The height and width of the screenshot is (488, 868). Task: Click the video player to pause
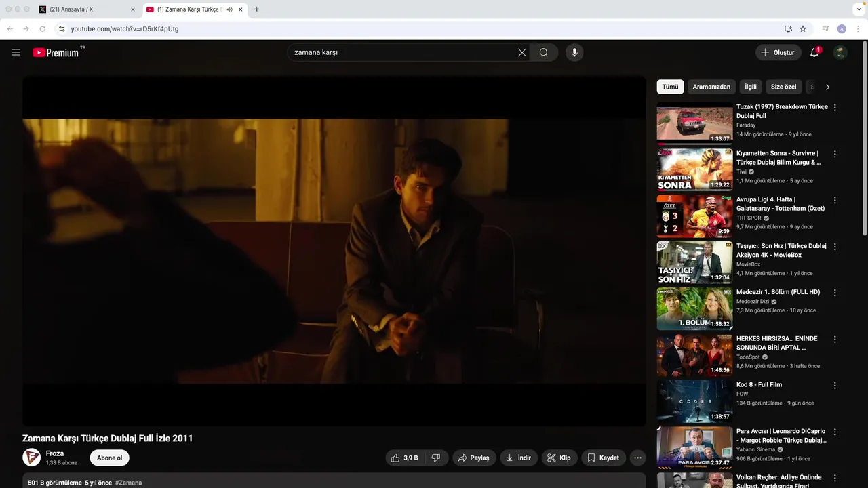click(334, 251)
